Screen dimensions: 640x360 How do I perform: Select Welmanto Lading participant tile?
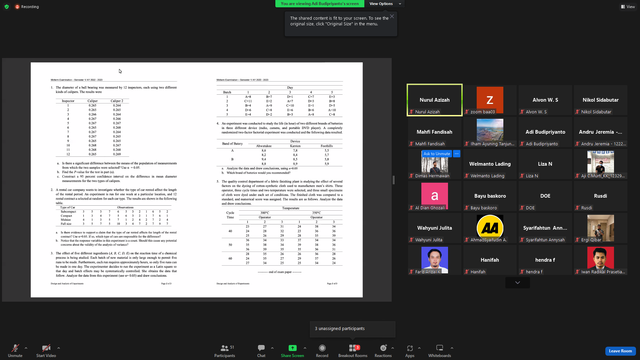[490, 164]
